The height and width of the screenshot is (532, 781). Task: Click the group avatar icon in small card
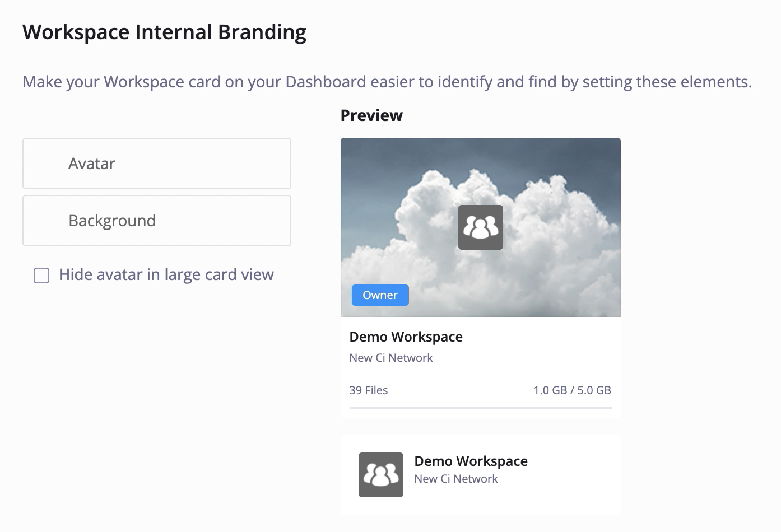point(381,475)
